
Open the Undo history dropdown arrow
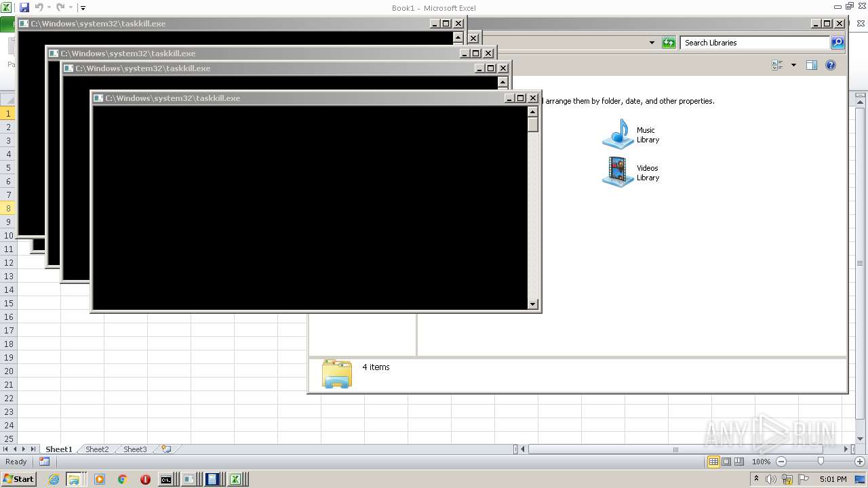coord(49,8)
